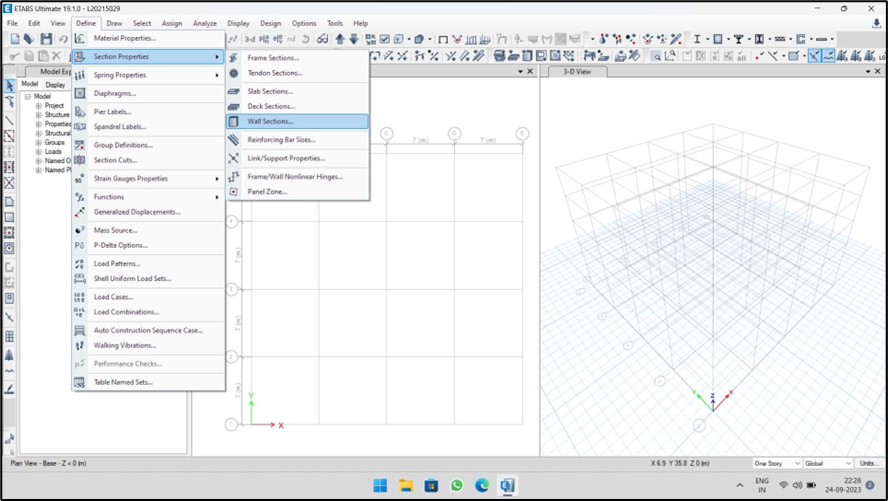Click the Wall Sections icon in submenu

click(x=233, y=121)
